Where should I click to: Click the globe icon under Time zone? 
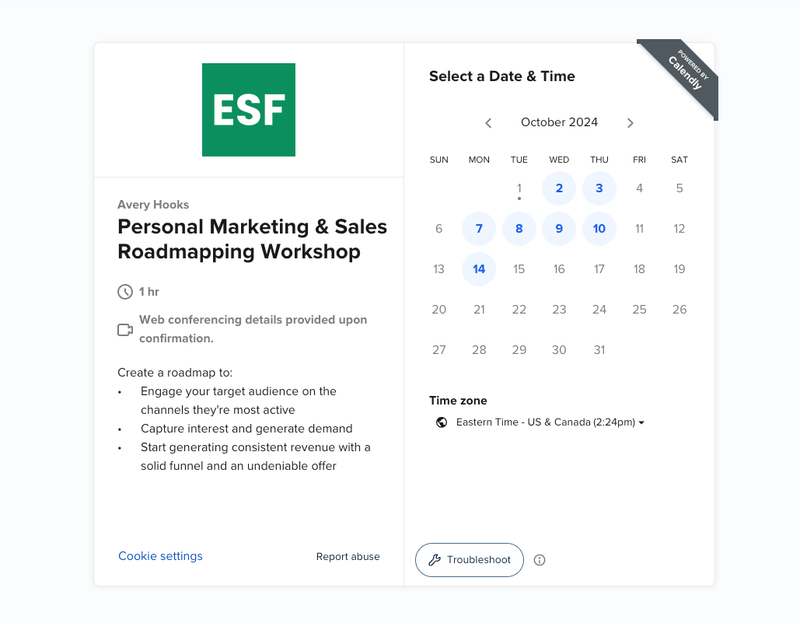pos(442,422)
